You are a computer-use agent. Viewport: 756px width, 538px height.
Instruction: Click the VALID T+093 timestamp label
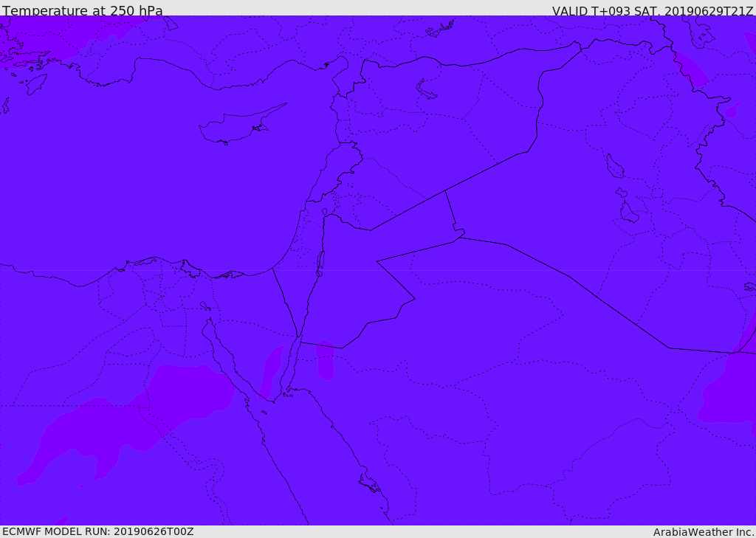653,10
